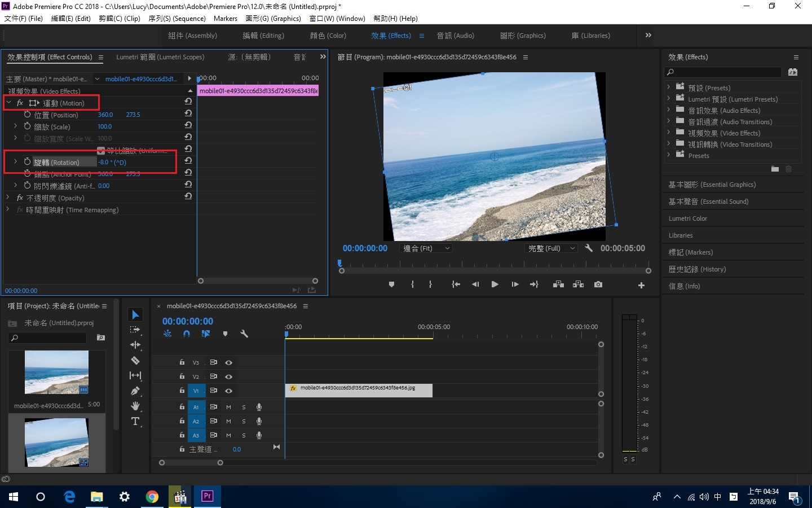This screenshot has height=508, width=812.
Task: Toggle animation stopwatch for Position
Action: pos(27,114)
